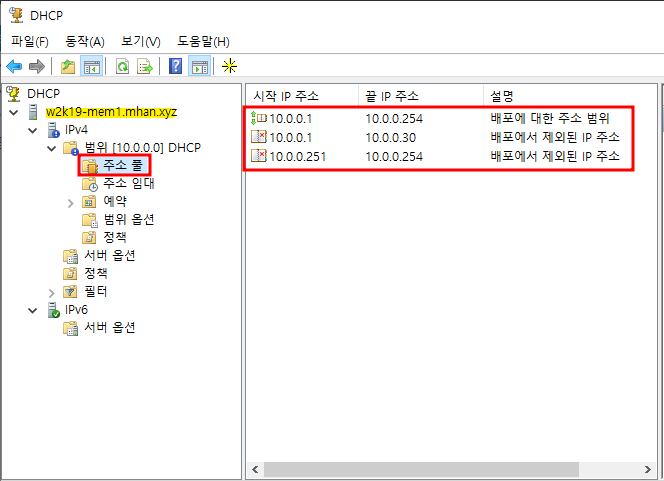Click the horizontal scrollbar thumb

click(421, 469)
